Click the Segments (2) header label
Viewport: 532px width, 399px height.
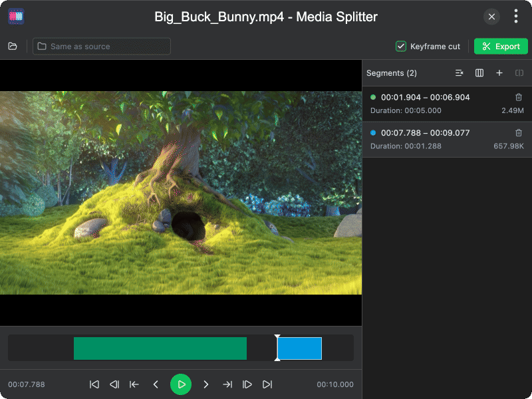pos(392,73)
